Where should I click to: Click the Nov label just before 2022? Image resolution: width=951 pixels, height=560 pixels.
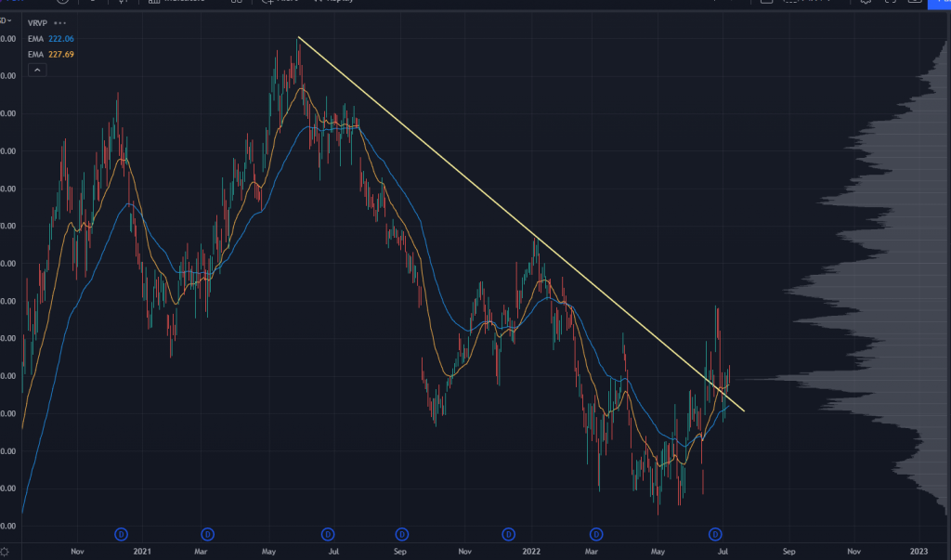(x=464, y=552)
